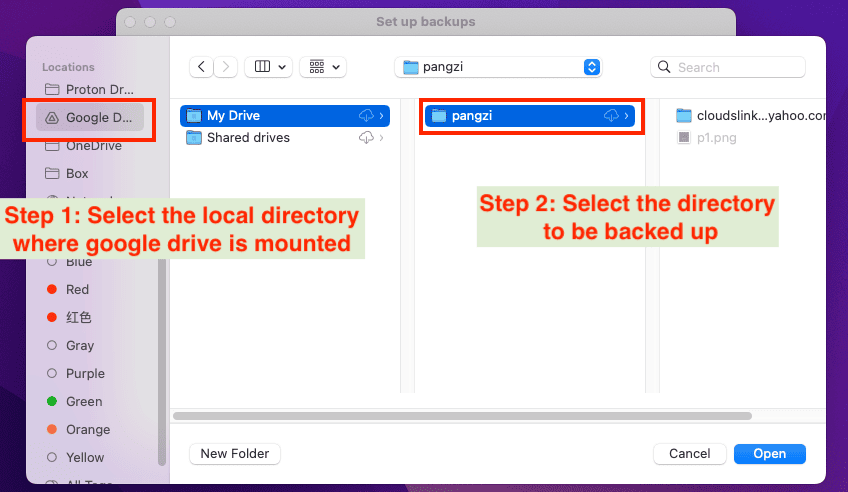This screenshot has width=848, height=492.
Task: Click the Open button
Action: click(x=770, y=454)
